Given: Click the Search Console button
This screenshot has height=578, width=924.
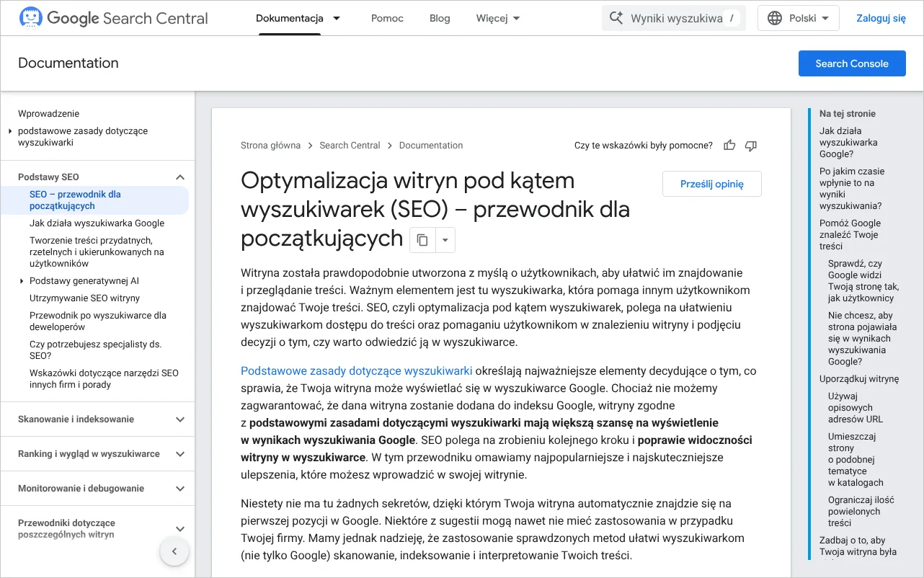Looking at the screenshot, I should 852,63.
